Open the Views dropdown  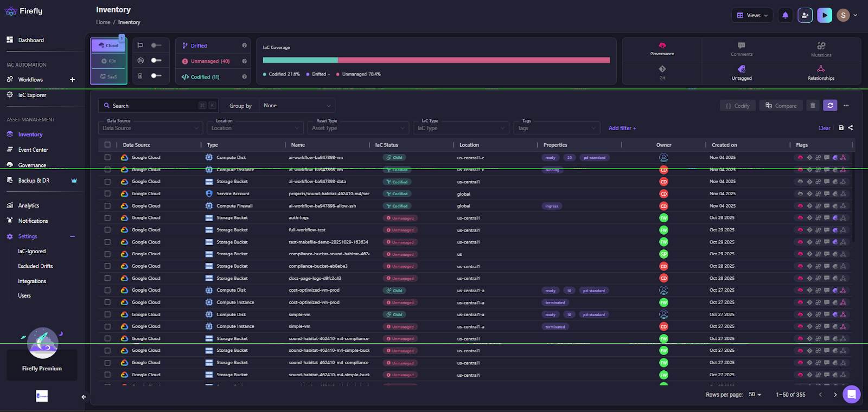[x=752, y=15]
